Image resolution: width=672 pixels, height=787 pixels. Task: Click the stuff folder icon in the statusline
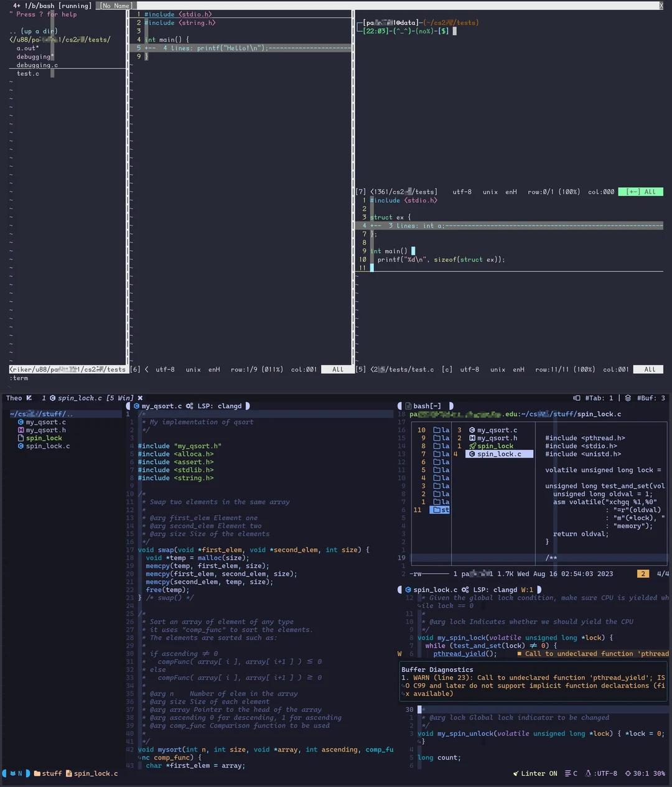click(36, 773)
